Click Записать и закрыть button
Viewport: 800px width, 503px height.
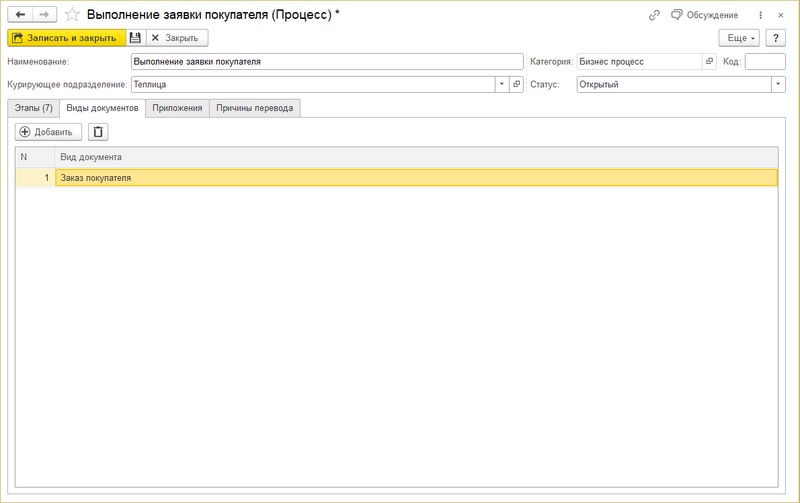coord(66,38)
